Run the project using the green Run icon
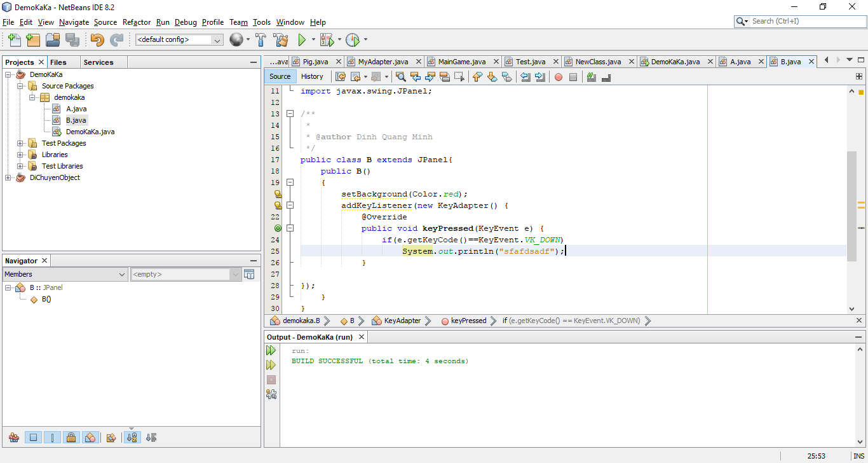868x463 pixels. coord(302,39)
